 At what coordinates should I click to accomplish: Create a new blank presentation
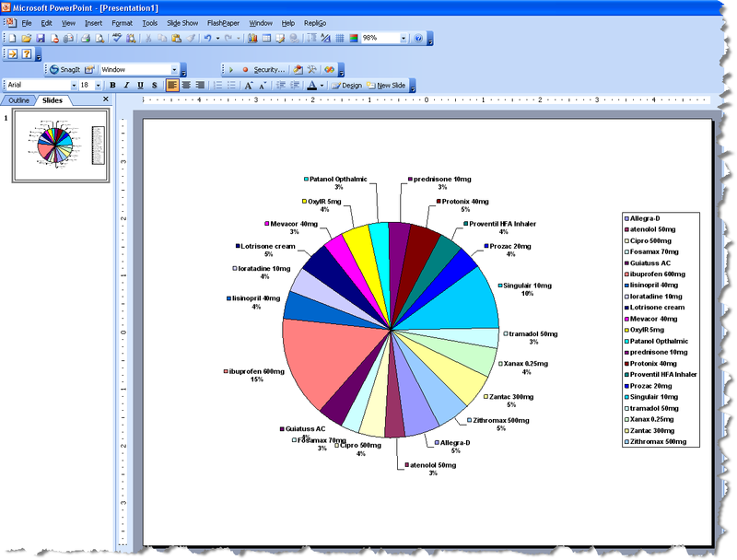click(13, 38)
